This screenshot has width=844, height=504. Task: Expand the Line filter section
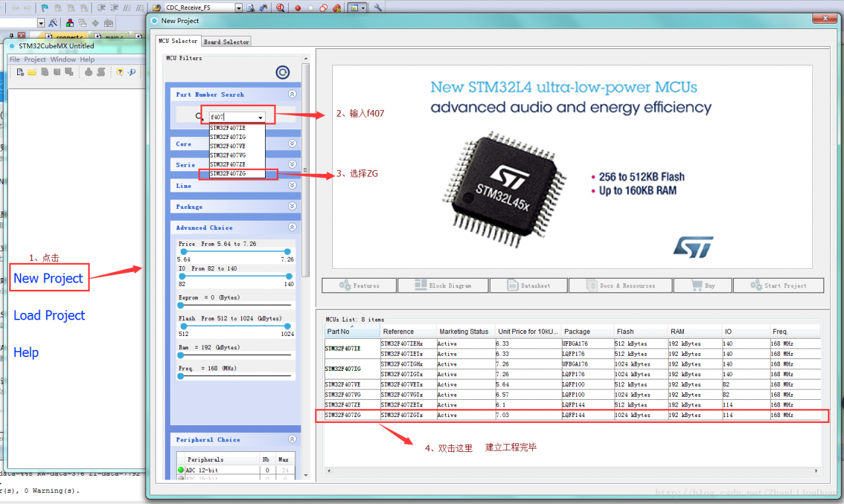[292, 185]
